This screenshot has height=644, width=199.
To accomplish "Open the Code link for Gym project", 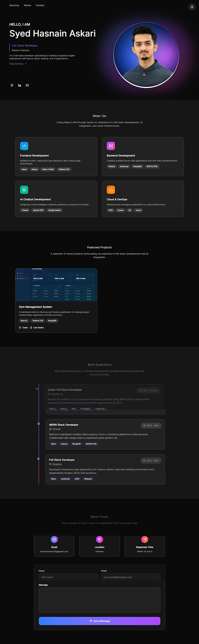I will tap(23, 328).
